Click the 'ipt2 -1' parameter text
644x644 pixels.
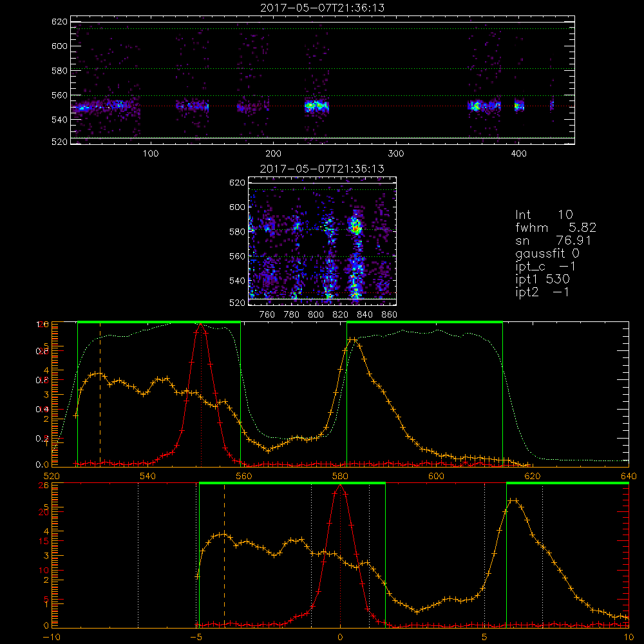pos(542,292)
